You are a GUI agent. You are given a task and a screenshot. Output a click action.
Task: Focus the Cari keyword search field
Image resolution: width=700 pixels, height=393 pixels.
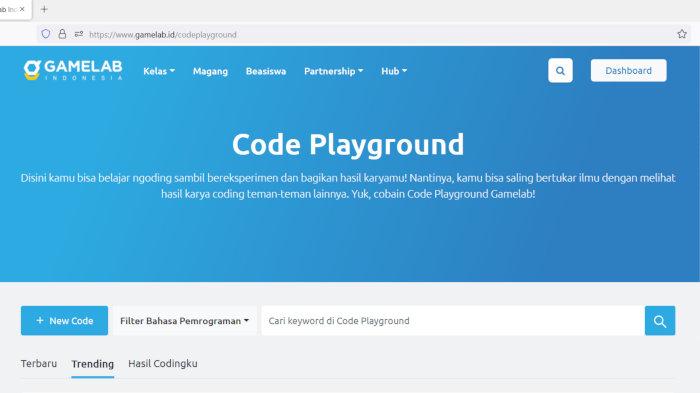(453, 321)
